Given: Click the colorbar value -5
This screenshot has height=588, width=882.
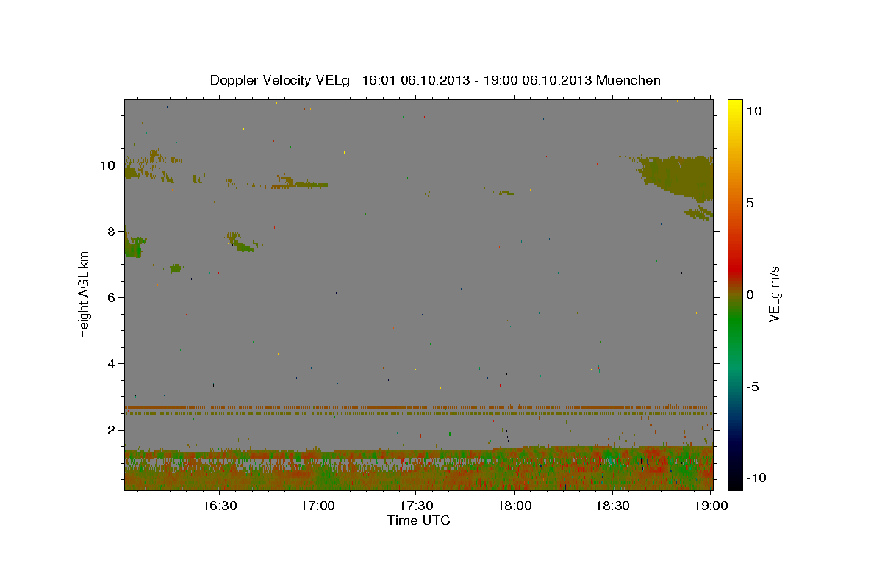Looking at the screenshot, I should click(752, 387).
